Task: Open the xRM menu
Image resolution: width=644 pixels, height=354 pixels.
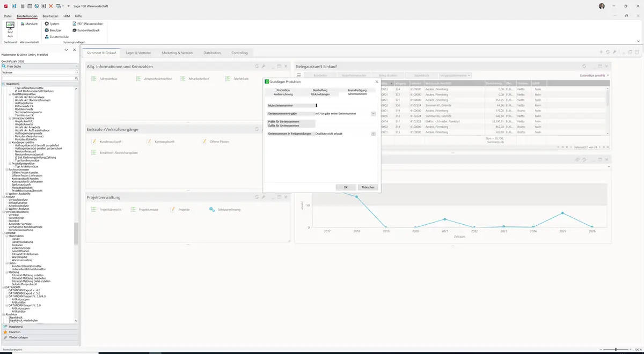Action: point(67,16)
